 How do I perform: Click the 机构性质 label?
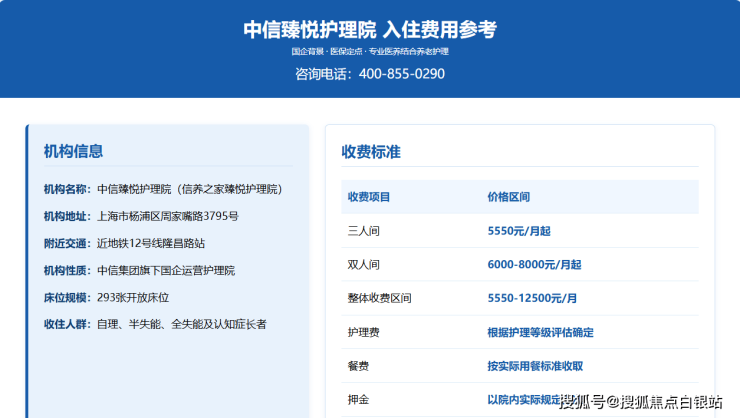[x=65, y=270]
